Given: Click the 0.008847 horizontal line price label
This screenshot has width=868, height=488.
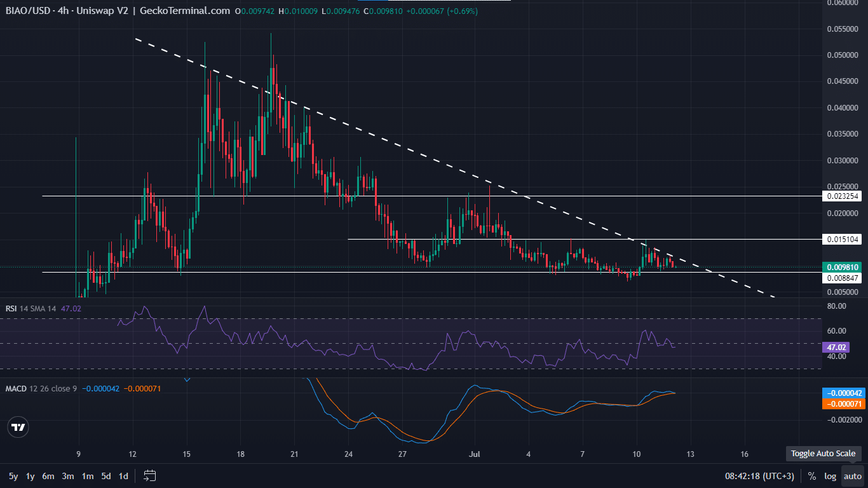Looking at the screenshot, I should coord(843,278).
